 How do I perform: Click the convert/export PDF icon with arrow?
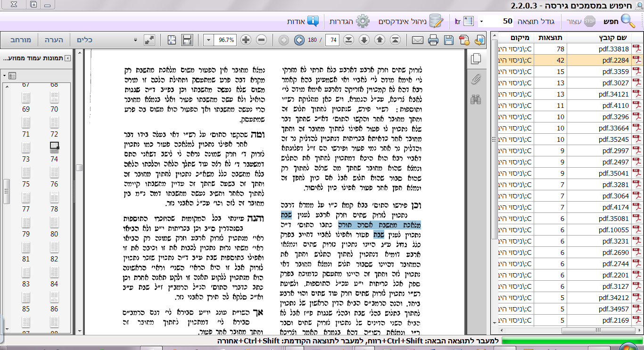480,40
